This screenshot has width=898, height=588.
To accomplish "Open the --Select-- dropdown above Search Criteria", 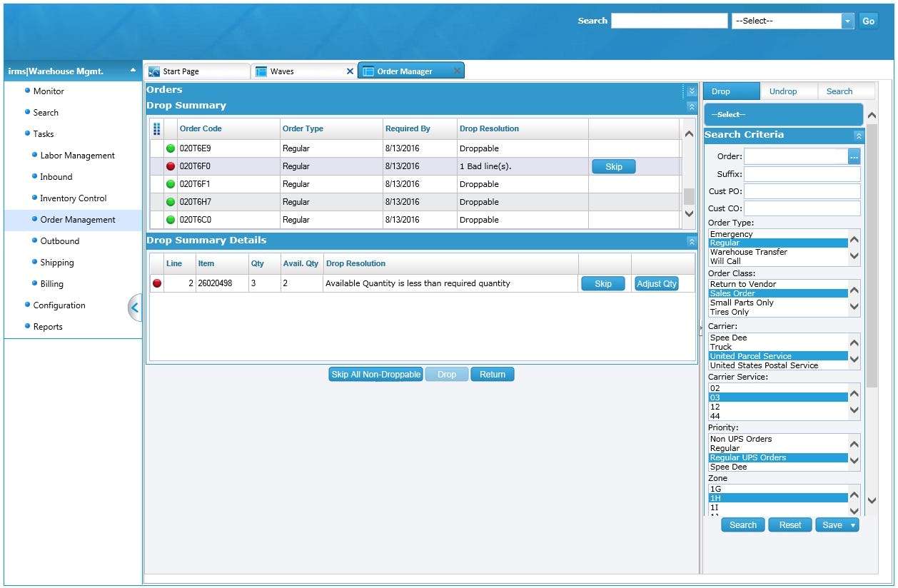I will click(x=783, y=114).
